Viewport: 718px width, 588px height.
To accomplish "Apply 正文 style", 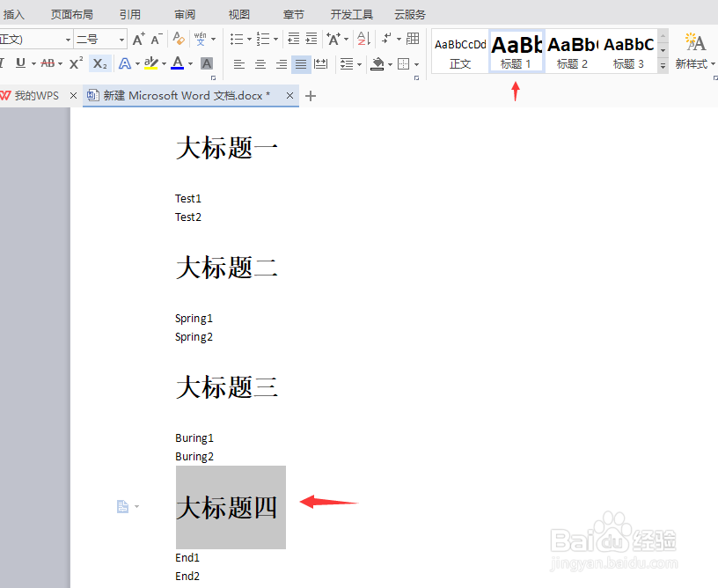I will coord(460,51).
